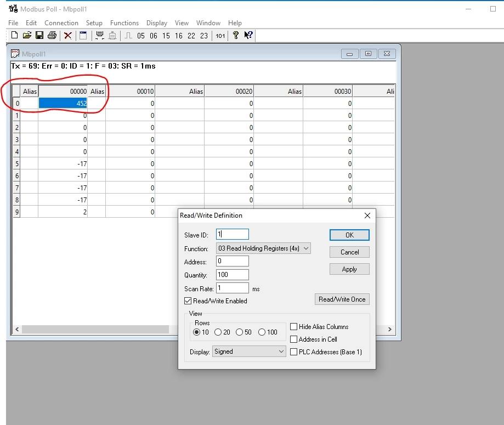The image size is (504, 425).
Task: Click the horizontal scrollbar left arrow
Action: [17, 329]
